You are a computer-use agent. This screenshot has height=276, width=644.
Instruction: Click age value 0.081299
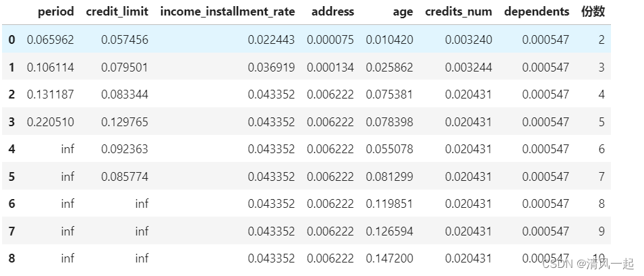[x=389, y=177]
